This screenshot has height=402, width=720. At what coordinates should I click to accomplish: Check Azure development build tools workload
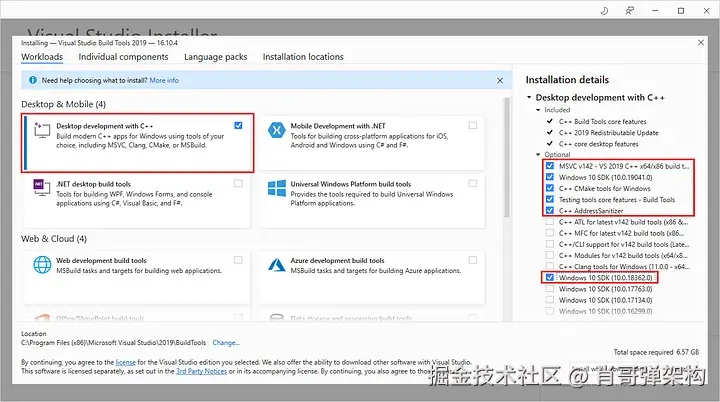[472, 260]
